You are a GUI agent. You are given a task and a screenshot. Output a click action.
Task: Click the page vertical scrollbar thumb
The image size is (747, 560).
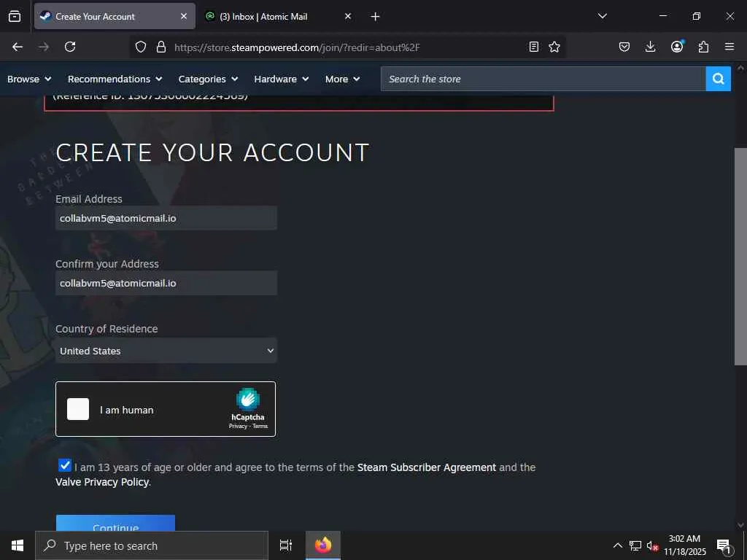(740, 257)
